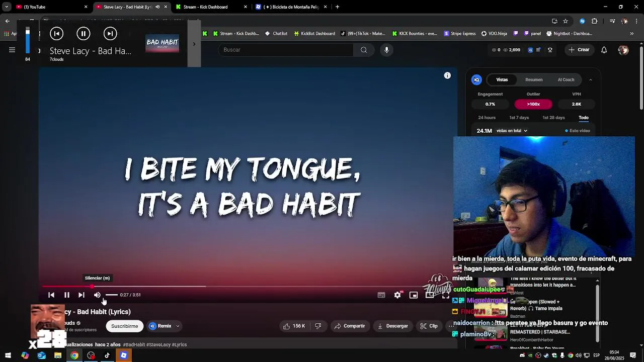Open YouTube hamburger guide menu
Viewport: 644px width, 362px height.
[x=12, y=50]
